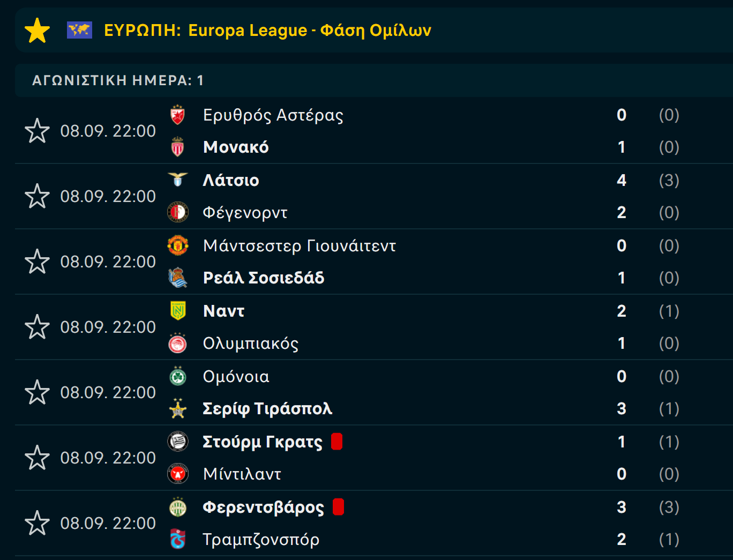Click the Φέγενορντ team badge
Screen dimensions: 733x560
177,212
